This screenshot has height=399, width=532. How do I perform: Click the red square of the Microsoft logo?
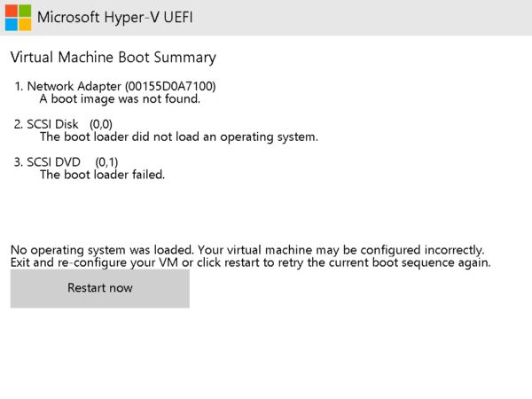12,11
